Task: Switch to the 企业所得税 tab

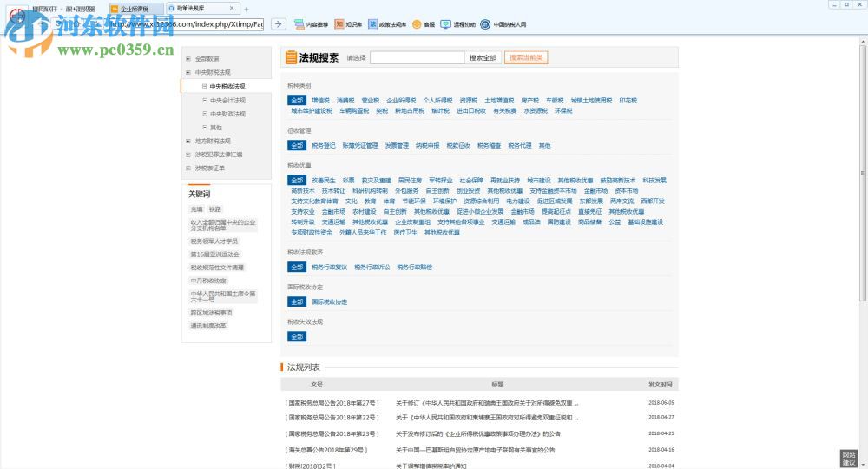Action: [136, 9]
